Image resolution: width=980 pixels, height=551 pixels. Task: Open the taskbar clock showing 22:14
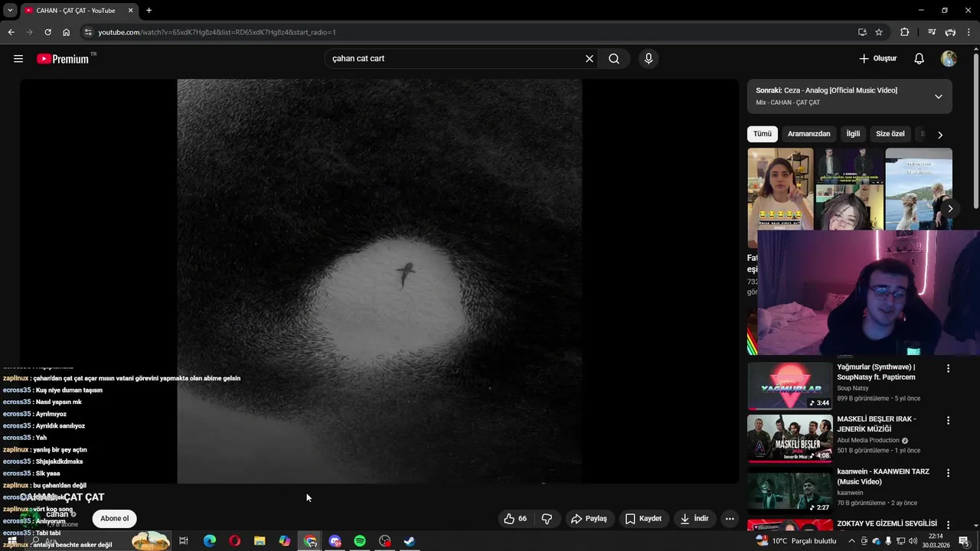coord(936,541)
